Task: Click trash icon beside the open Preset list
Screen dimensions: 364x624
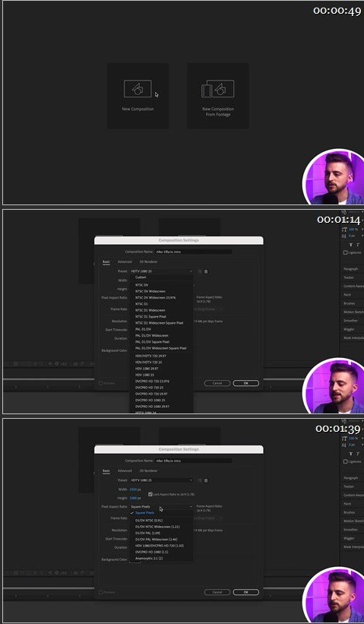Action: tap(206, 271)
